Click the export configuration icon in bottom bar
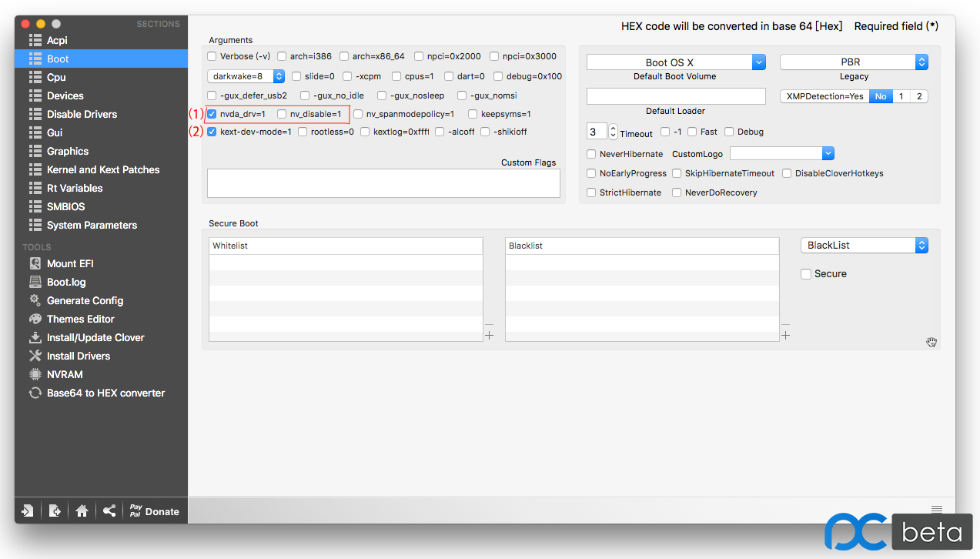The width and height of the screenshot is (980, 559). tap(55, 510)
